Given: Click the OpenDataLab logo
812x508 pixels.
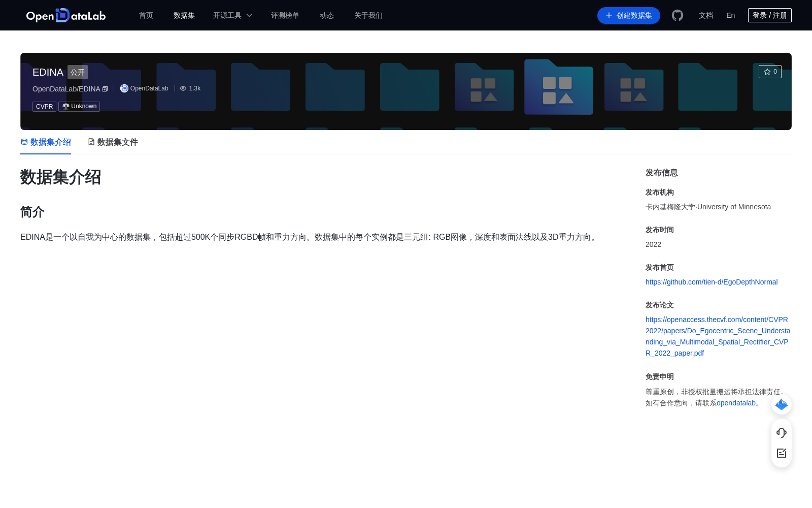Looking at the screenshot, I should [x=66, y=15].
